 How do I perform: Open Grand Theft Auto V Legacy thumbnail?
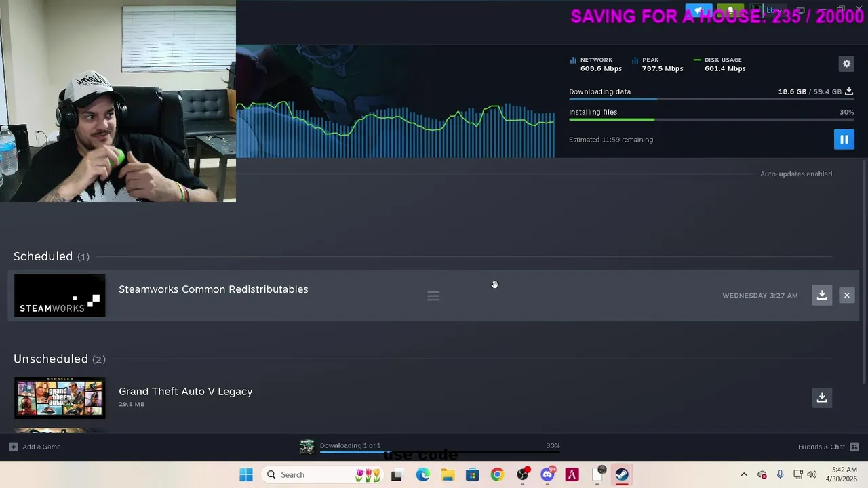(x=60, y=398)
